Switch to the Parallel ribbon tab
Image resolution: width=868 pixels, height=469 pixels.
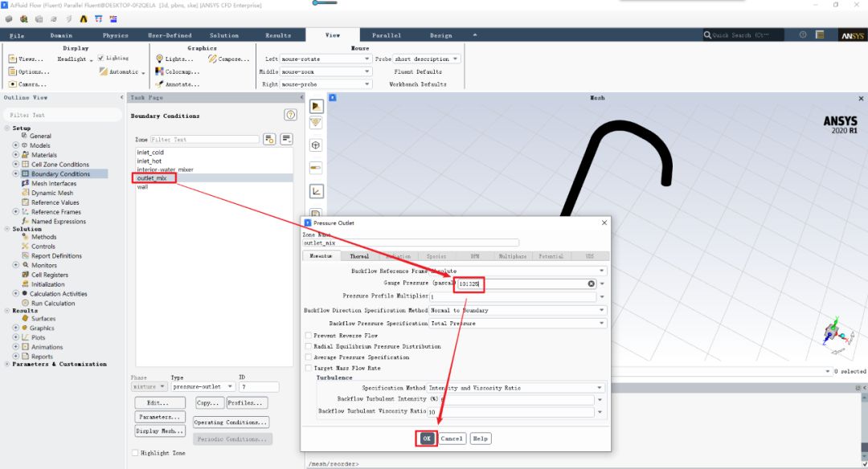pos(387,35)
